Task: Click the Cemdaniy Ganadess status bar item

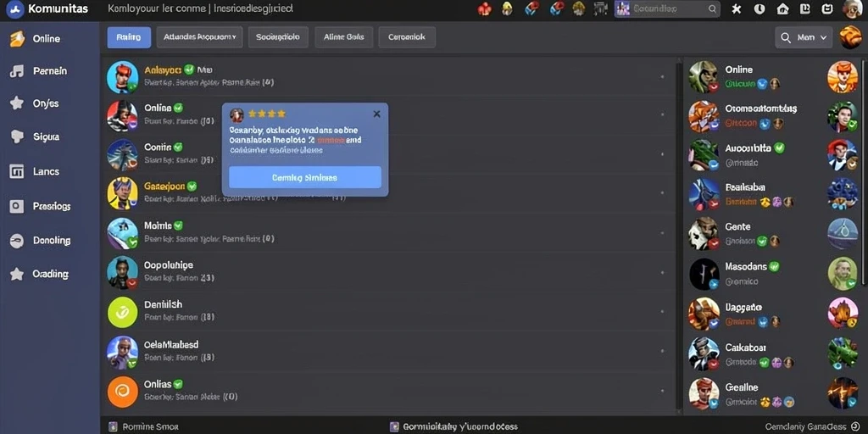Action: (812, 427)
